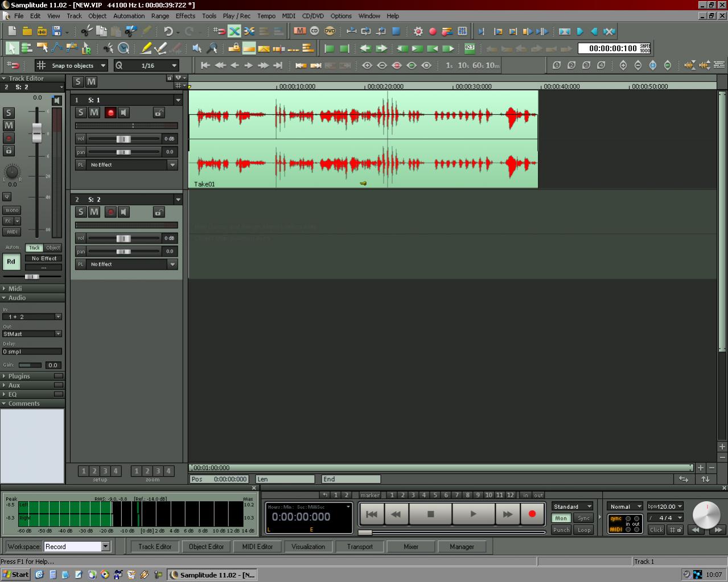The width and height of the screenshot is (728, 582).
Task: Open system settings with the gear icon
Action: (418, 31)
